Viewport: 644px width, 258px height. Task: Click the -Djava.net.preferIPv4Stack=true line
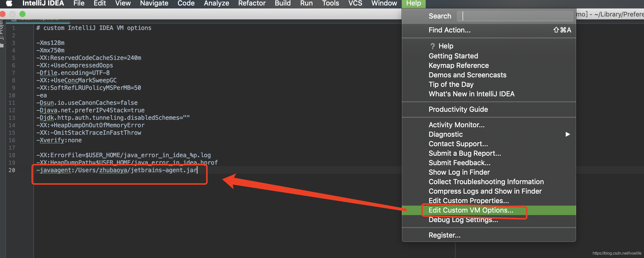click(90, 110)
